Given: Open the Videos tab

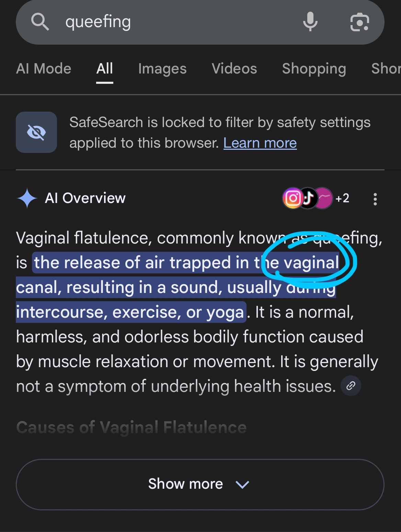Looking at the screenshot, I should 234,69.
